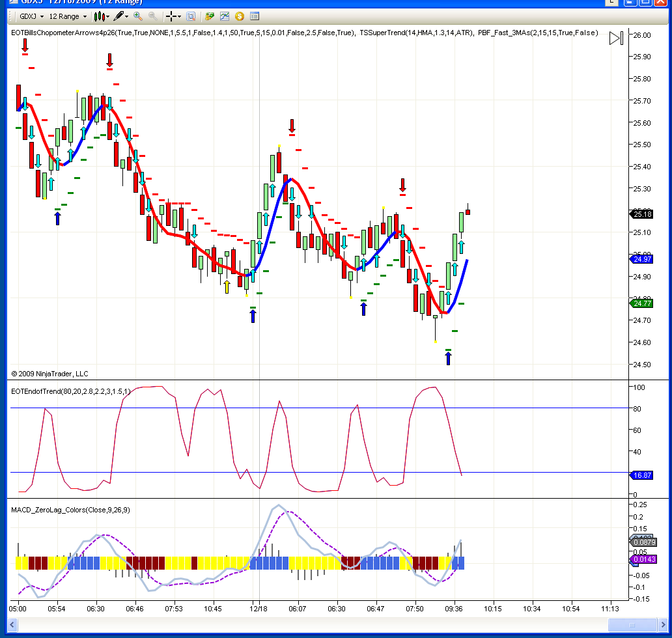Click the horizontal scrollbar thumb
Viewport: 672px width, 638px height.
(x=632, y=625)
